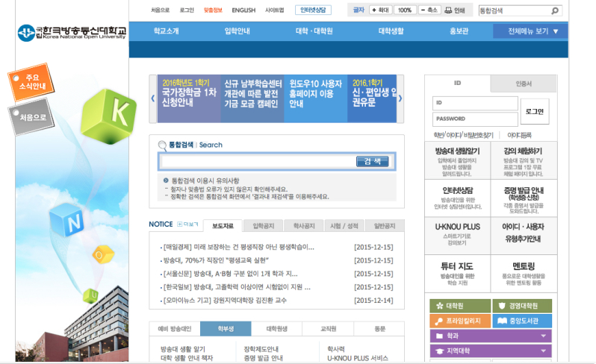Open the 홍보관 main menu

459,31
